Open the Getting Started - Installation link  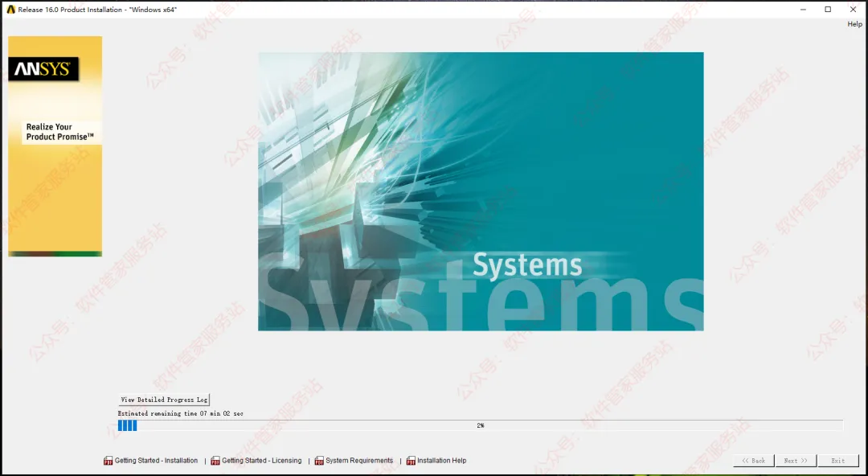coord(156,461)
